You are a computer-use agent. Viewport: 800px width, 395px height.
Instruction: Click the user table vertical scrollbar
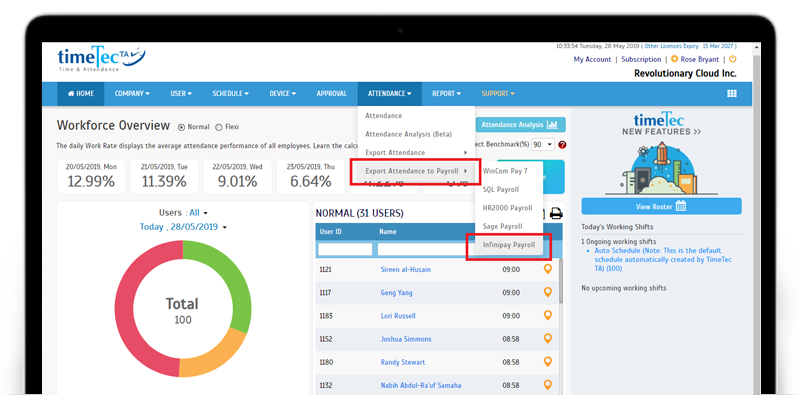(x=561, y=281)
